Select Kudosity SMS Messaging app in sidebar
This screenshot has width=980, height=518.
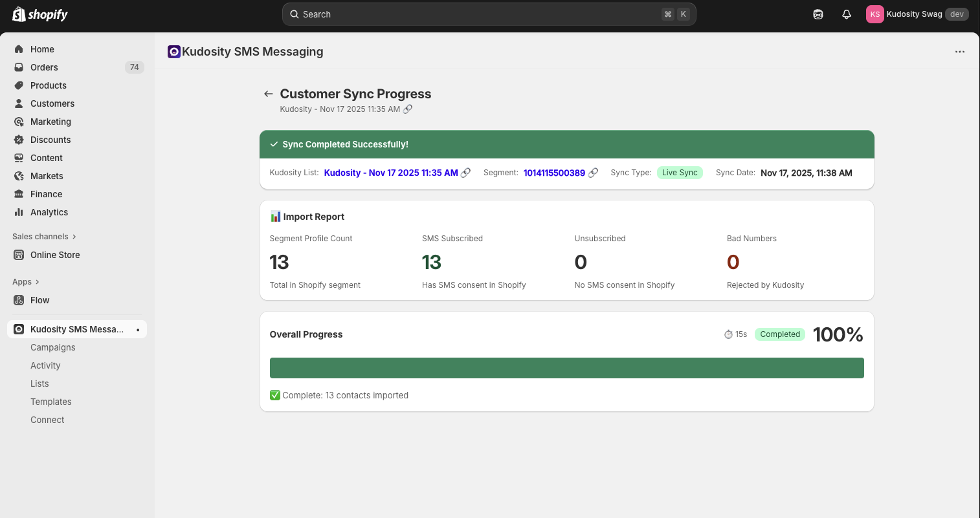(x=77, y=329)
